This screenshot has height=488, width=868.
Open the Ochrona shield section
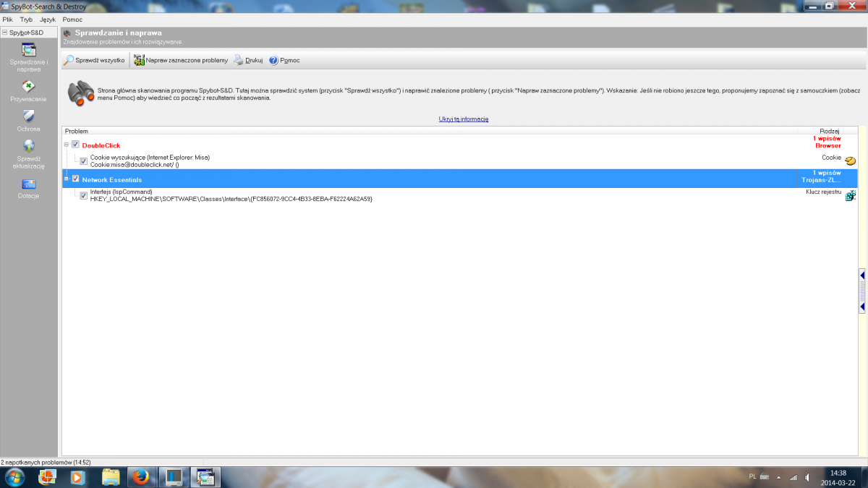pyautogui.click(x=29, y=121)
